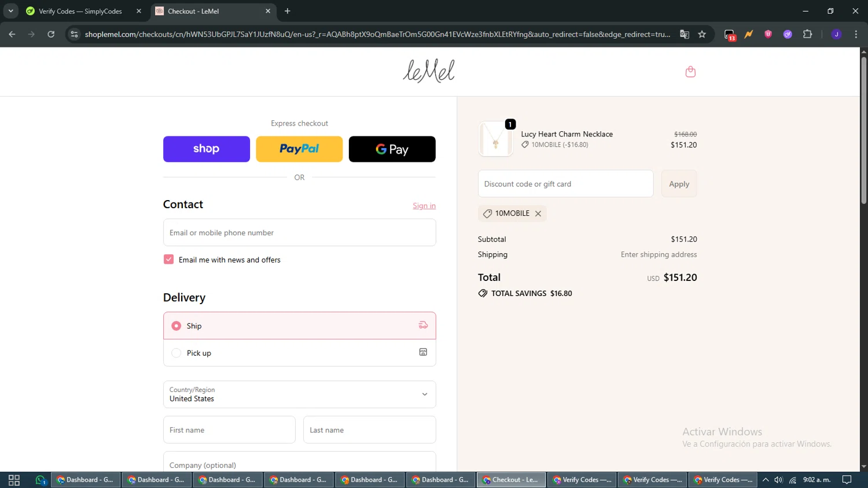Click the LeMel logo

pos(429,71)
